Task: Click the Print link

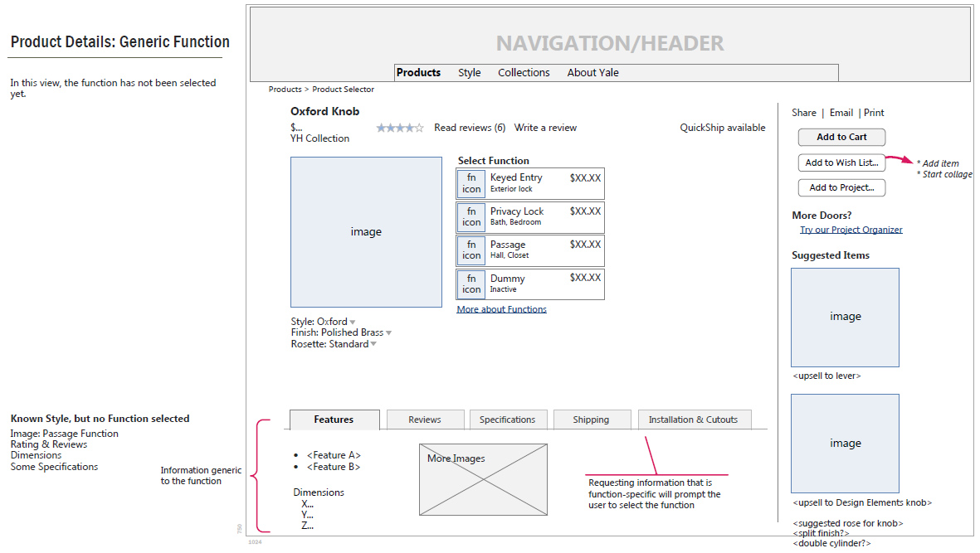Action: (874, 113)
